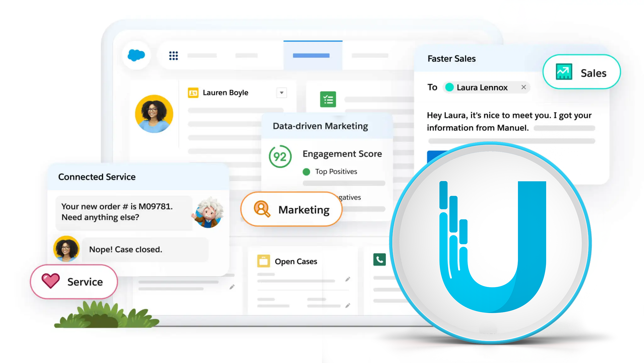
Task: Click the Marketing search icon
Action: tap(261, 209)
